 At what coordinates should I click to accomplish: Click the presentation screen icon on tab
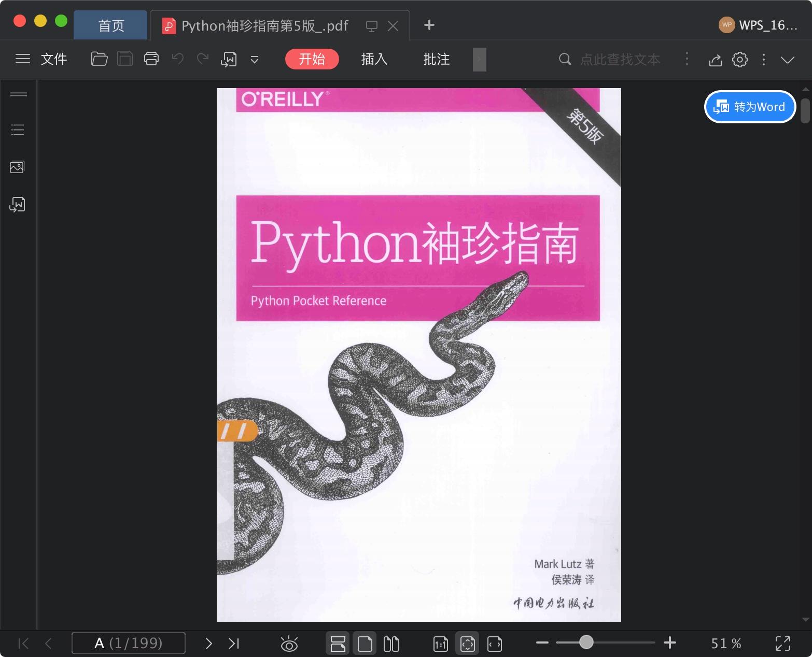click(x=372, y=26)
